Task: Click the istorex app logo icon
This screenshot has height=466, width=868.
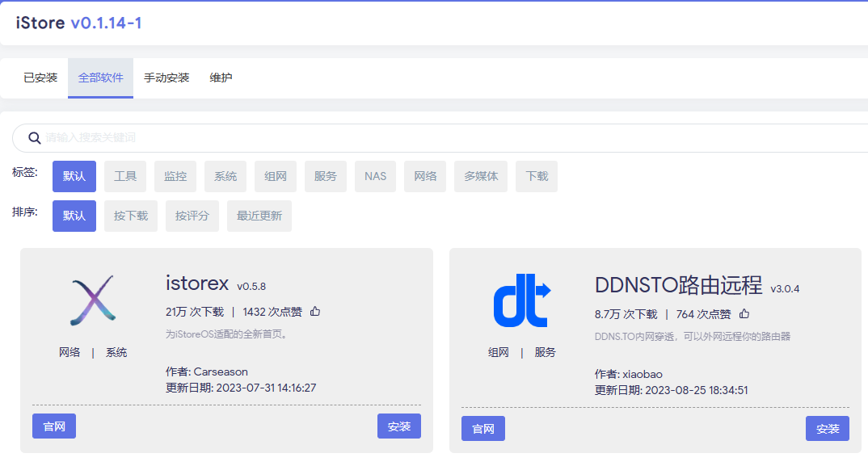Action: click(93, 300)
